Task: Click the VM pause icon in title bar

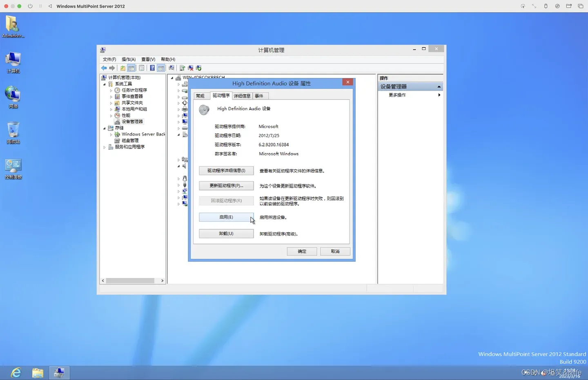Action: [40, 6]
